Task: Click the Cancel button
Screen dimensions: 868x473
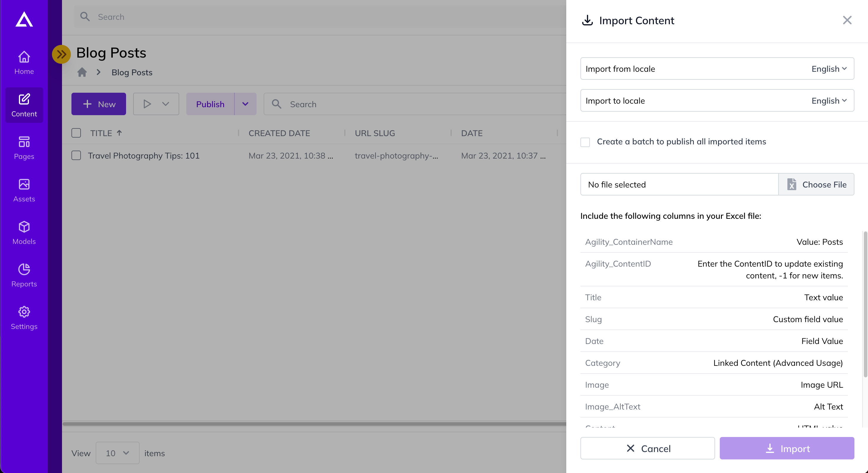Action: pos(647,448)
